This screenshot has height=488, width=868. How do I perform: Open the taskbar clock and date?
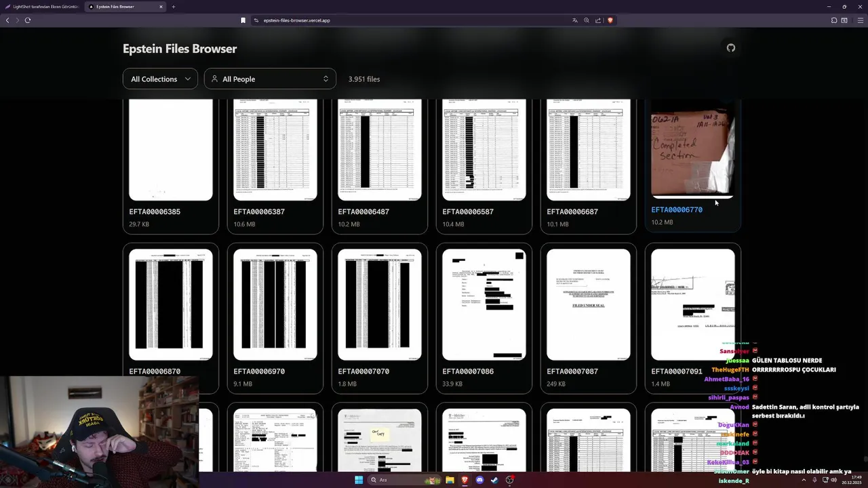point(851,480)
